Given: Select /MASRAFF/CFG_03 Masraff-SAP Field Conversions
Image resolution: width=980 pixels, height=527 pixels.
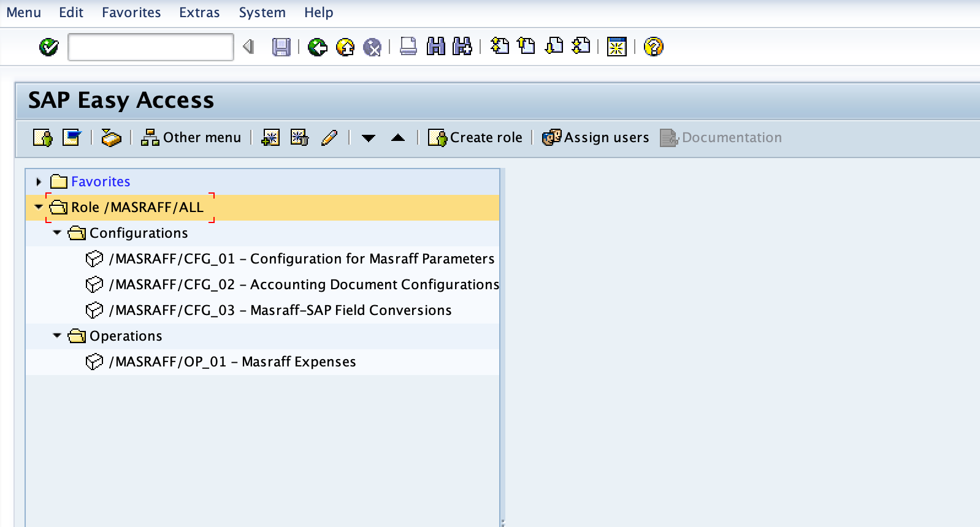Looking at the screenshot, I should 280,310.
